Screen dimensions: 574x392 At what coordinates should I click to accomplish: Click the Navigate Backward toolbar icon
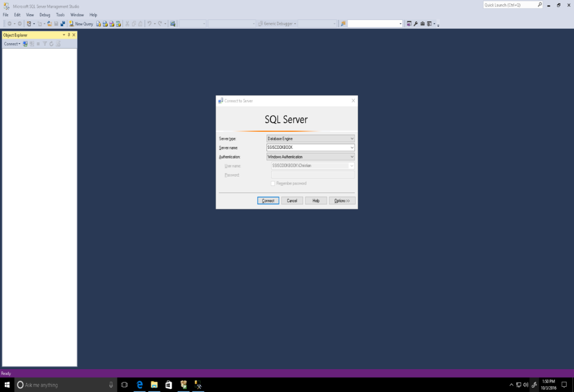pos(10,24)
